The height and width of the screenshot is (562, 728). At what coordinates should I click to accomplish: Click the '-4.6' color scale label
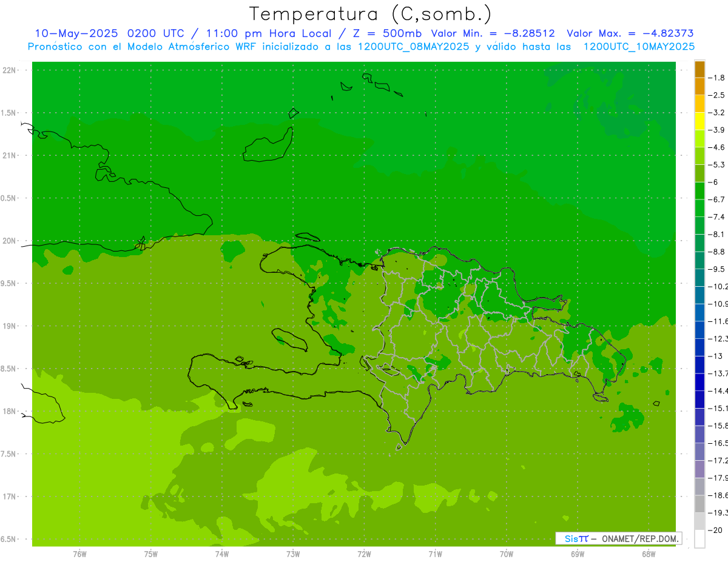pyautogui.click(x=717, y=147)
